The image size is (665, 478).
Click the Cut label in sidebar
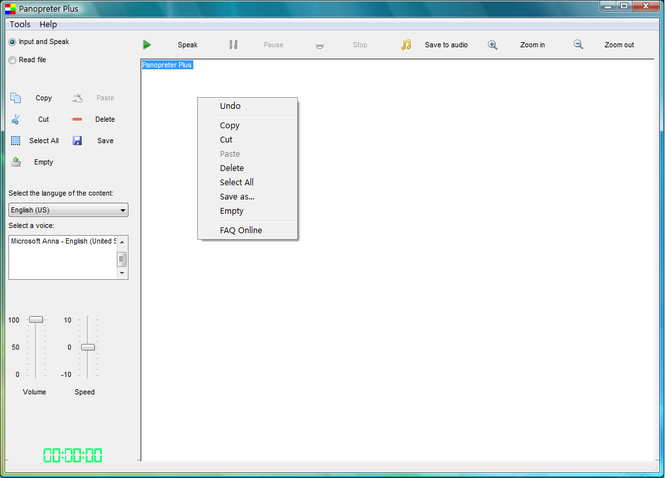coord(44,119)
